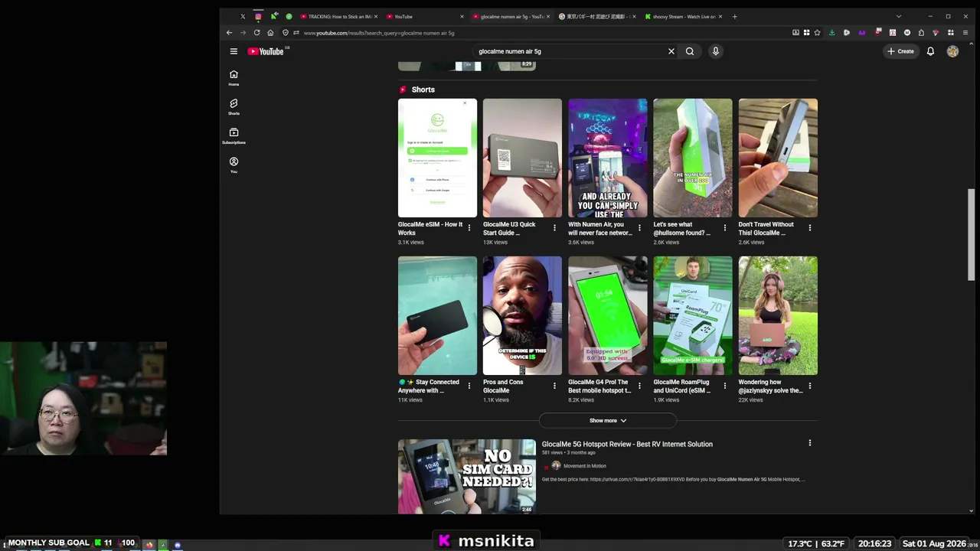Open the Movement in Motion channel
The width and height of the screenshot is (980, 551).
click(584, 466)
